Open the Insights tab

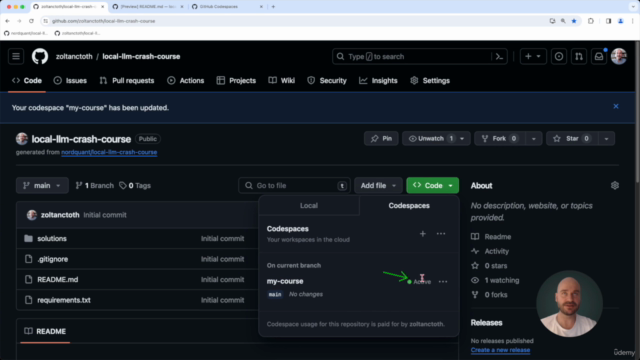378,81
